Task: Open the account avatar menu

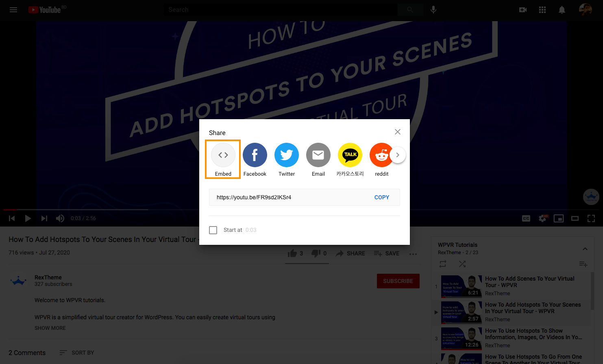Action: (586, 10)
